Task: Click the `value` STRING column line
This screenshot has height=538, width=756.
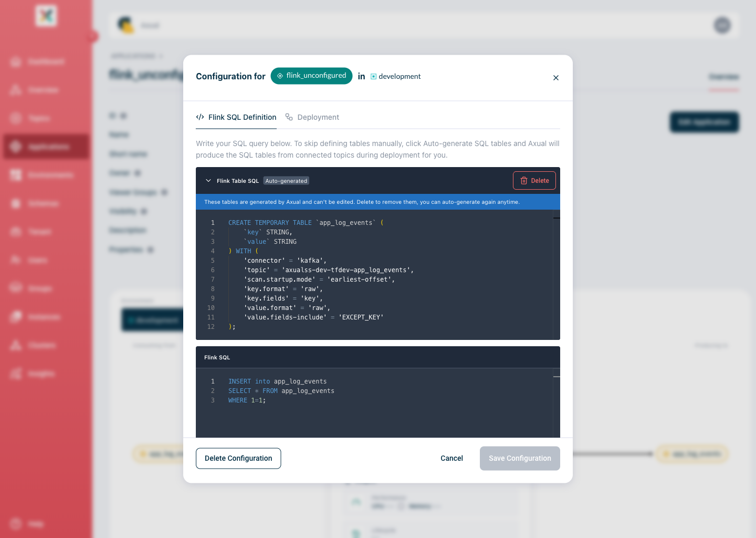Action: [270, 242]
